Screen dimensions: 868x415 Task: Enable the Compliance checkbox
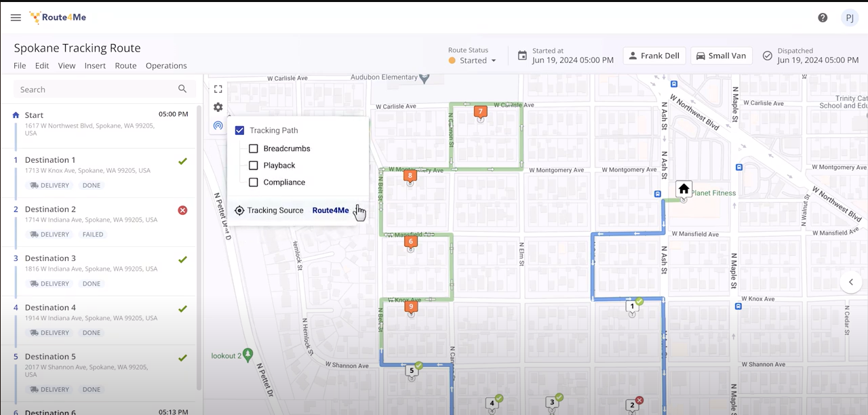(254, 182)
